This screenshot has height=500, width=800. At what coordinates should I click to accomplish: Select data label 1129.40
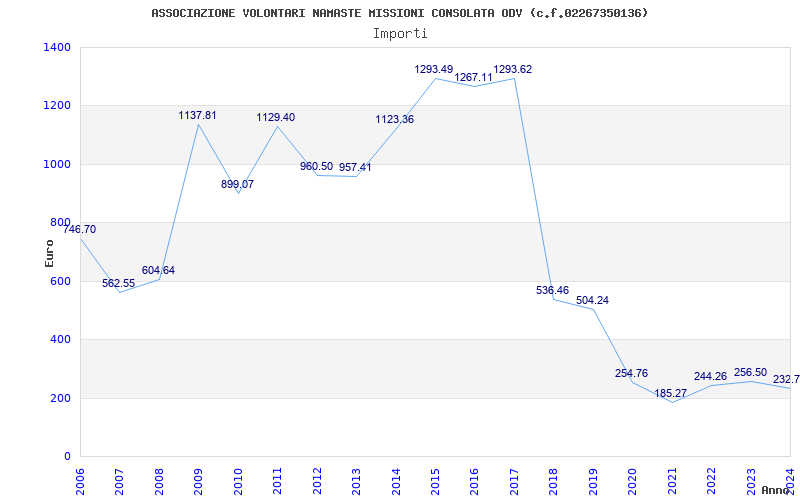(276, 117)
